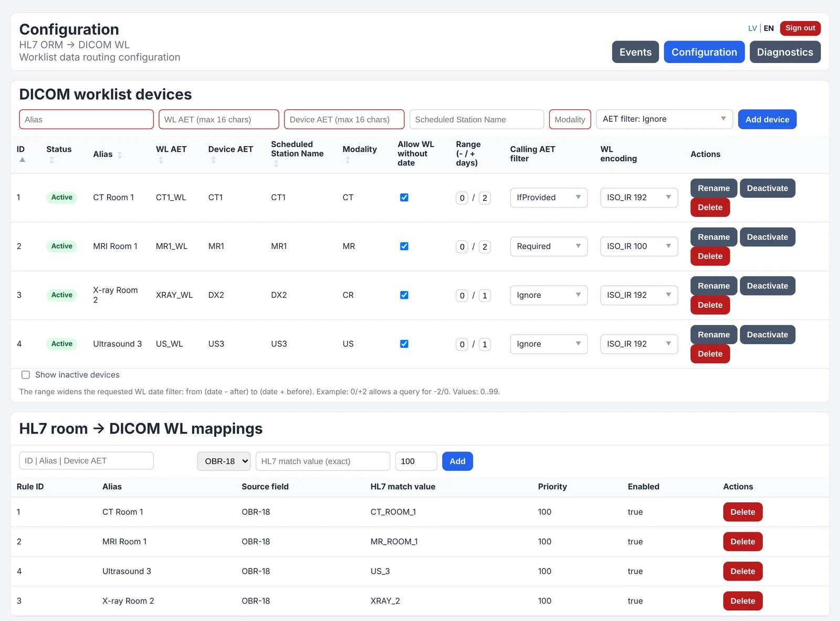840x621 pixels.
Task: Open the Configuration tab
Action: coord(704,52)
